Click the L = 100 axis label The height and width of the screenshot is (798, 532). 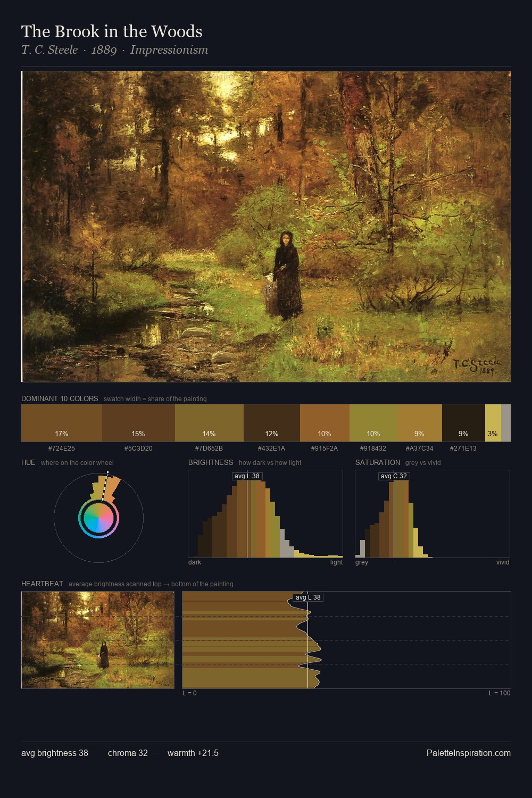[500, 693]
